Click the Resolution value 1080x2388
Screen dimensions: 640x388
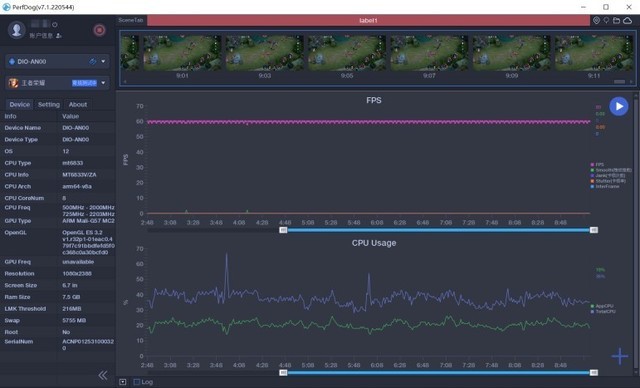tap(77, 273)
